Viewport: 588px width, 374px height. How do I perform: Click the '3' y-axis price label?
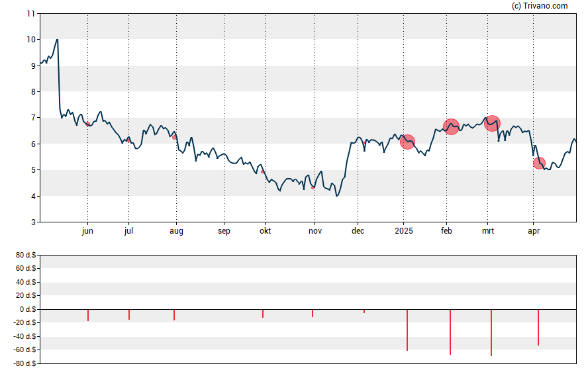33,222
